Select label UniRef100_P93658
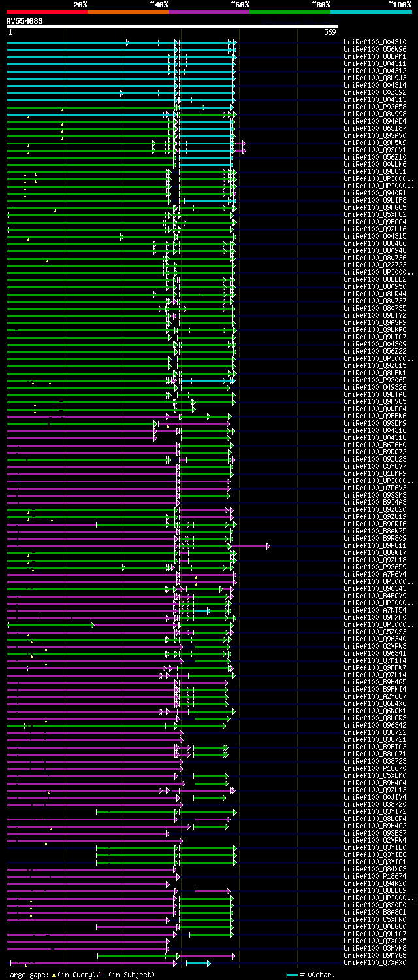Screen dimensions: 418x980 click(x=375, y=107)
